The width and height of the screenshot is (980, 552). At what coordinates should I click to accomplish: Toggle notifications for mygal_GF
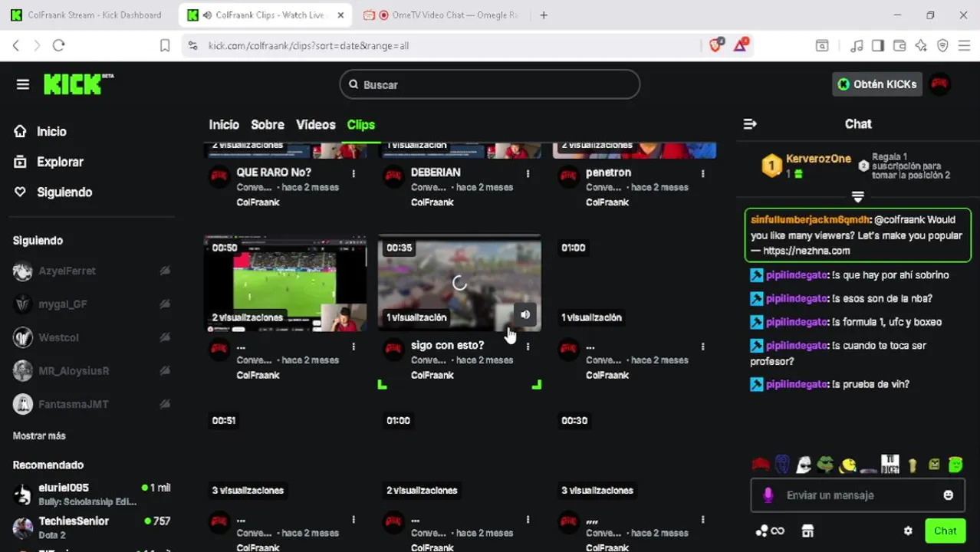(x=164, y=304)
